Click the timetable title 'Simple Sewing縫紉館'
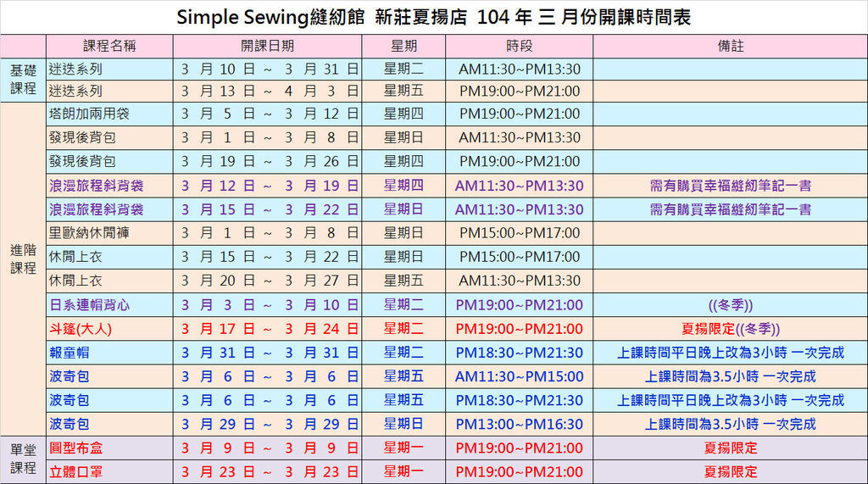The height and width of the screenshot is (484, 868). (x=270, y=17)
